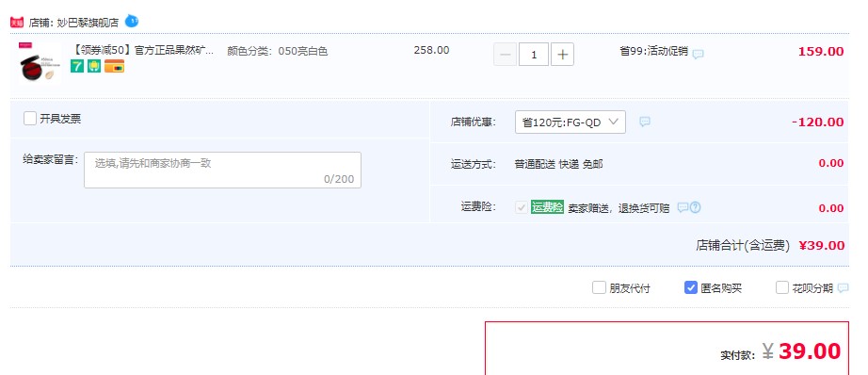Open the product thumbnail image
Screen dimensions: 868x375
[x=39, y=63]
